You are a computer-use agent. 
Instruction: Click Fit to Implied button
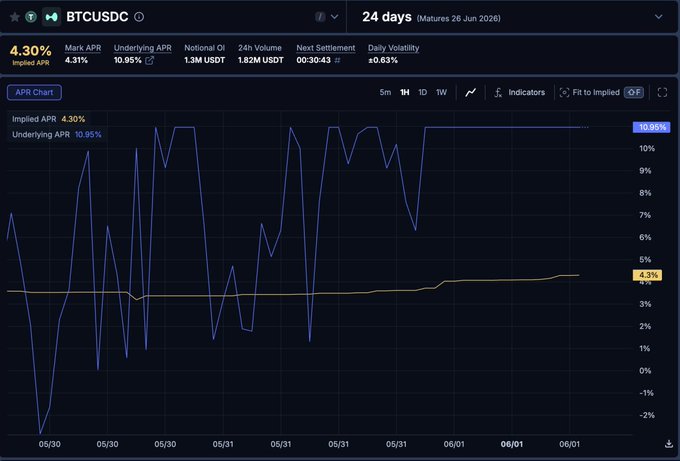pyautogui.click(x=602, y=92)
